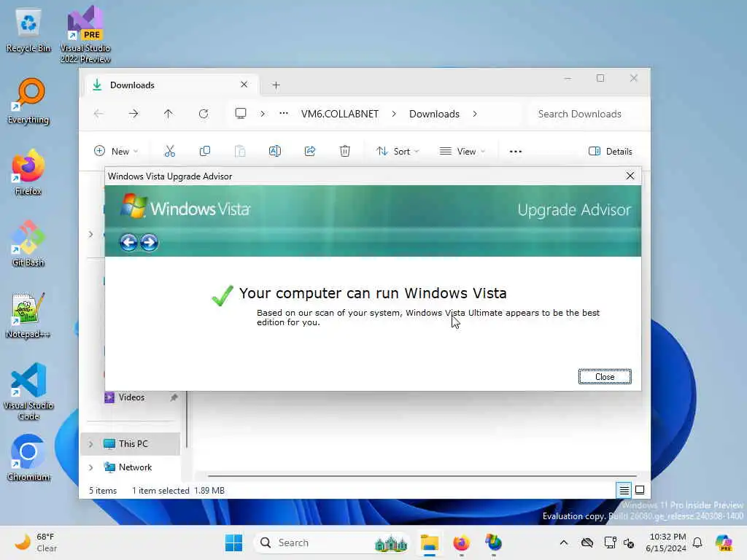Viewport: 747px width, 560px height.
Task: Open Everything search desktop shortcut
Action: (x=28, y=101)
